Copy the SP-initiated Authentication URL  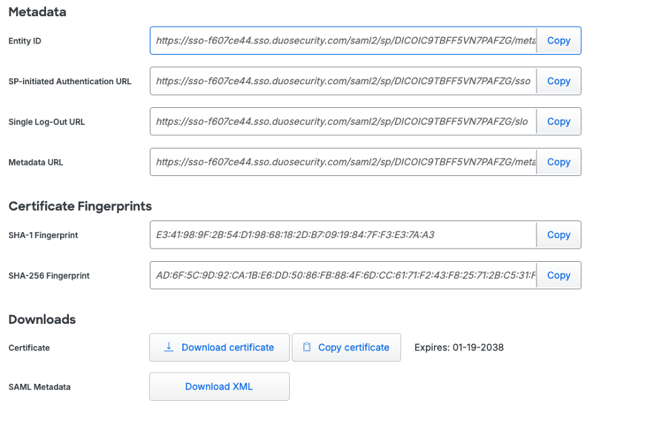[x=558, y=81]
